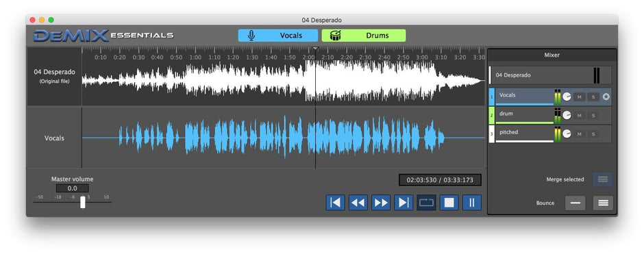
Task: Click the green maximize window button
Action: [x=51, y=20]
